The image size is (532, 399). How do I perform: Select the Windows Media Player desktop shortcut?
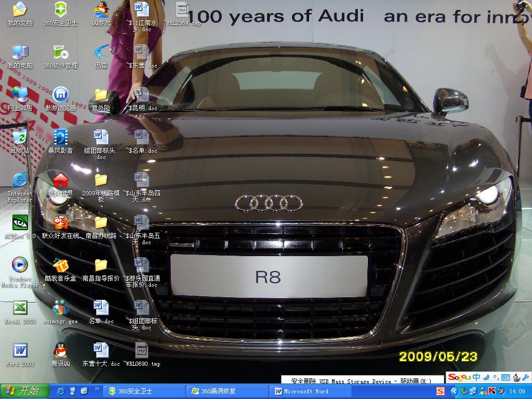pyautogui.click(x=20, y=272)
